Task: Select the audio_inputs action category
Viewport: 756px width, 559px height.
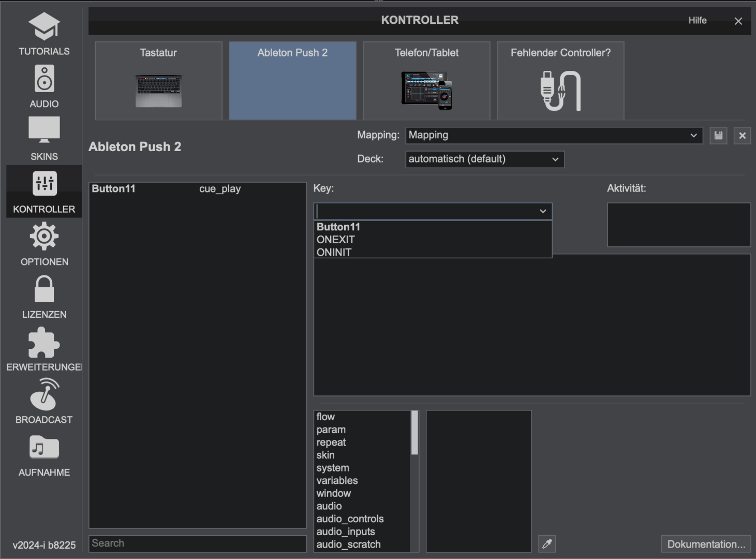Action: click(x=362, y=532)
